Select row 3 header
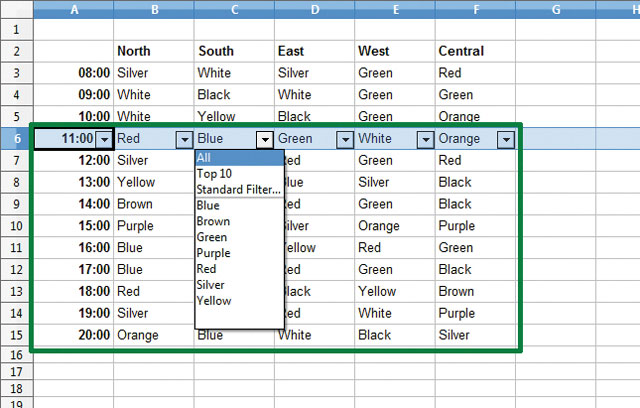 16,73
